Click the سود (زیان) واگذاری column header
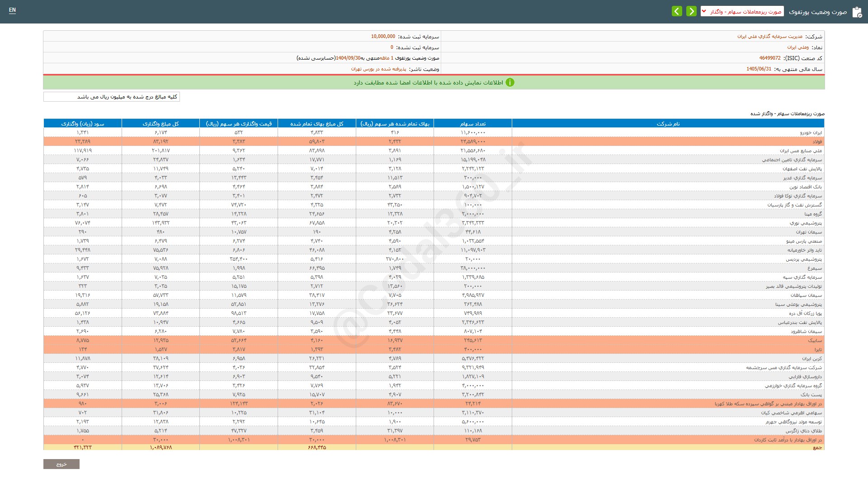The image size is (868, 488). click(83, 123)
